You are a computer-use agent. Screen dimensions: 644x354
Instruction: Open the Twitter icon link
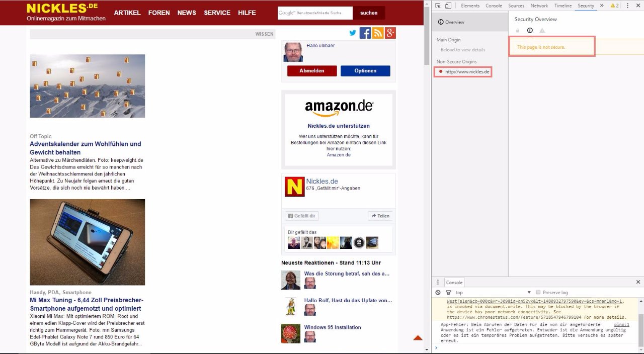[353, 33]
